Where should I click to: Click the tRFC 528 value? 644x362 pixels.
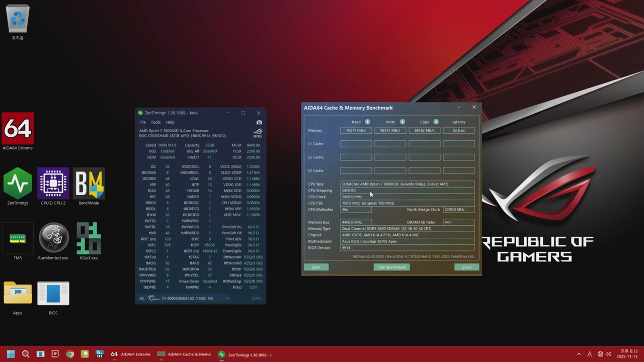pyautogui.click(x=167, y=245)
